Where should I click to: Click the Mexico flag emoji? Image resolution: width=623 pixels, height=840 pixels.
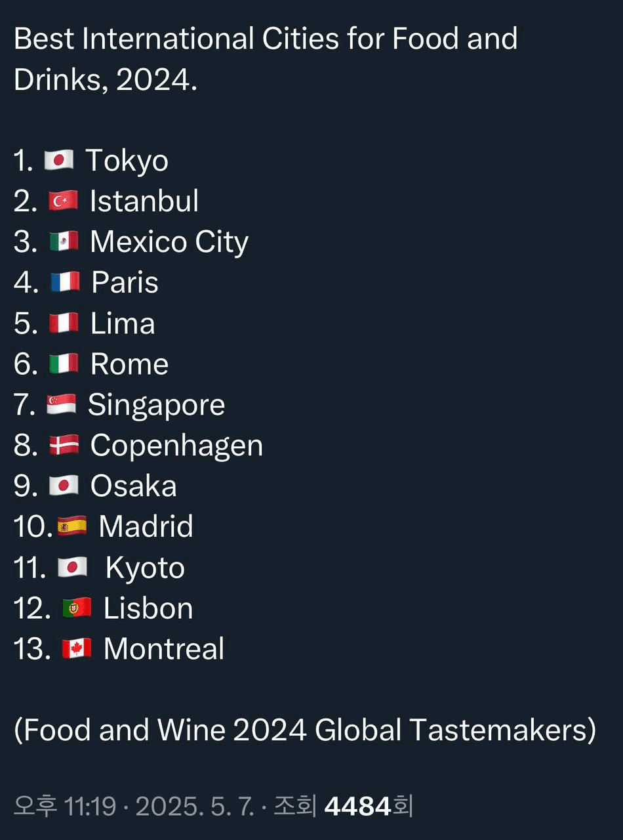[64, 242]
